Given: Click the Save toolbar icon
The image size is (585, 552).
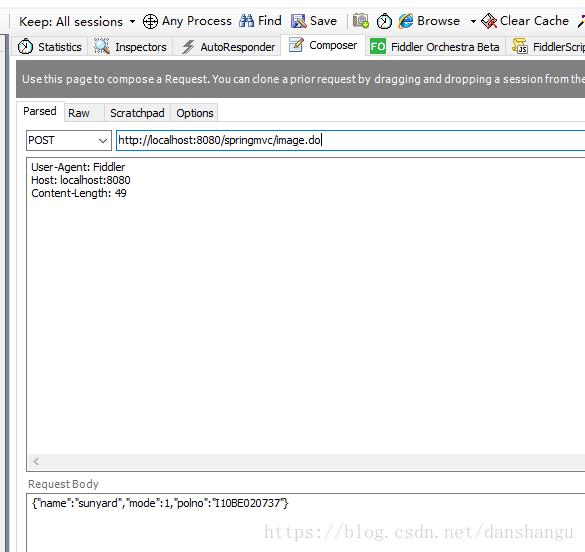Looking at the screenshot, I should pos(298,21).
